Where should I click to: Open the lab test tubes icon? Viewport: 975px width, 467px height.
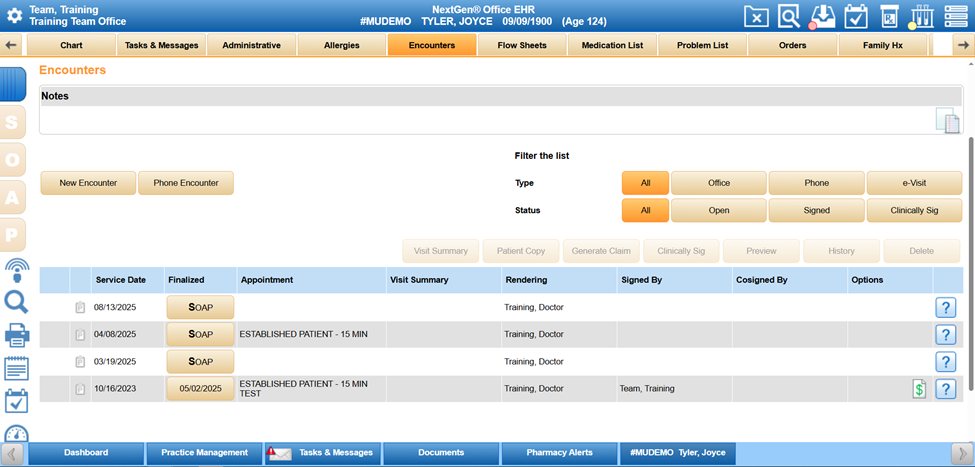click(x=921, y=16)
